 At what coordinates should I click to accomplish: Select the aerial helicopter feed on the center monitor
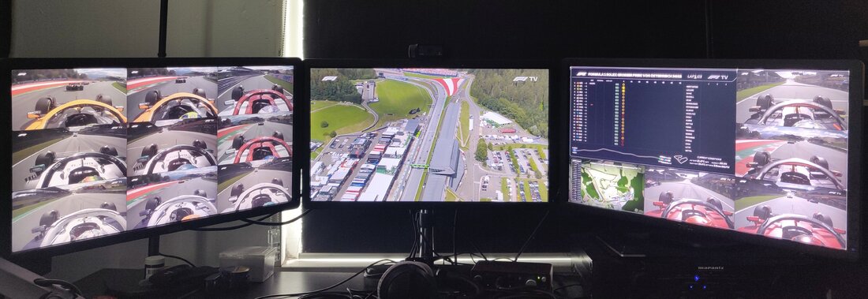click(x=429, y=135)
